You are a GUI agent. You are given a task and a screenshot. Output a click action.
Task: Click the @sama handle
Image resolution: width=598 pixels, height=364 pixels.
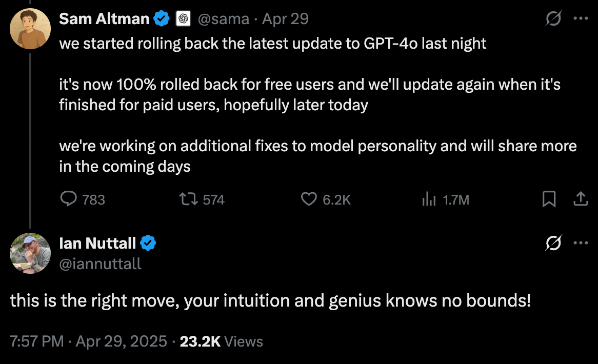[223, 19]
